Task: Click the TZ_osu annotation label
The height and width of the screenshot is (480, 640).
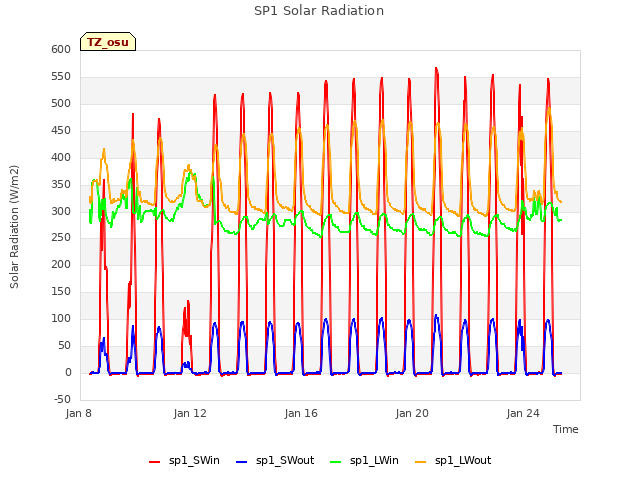Action: (108, 42)
